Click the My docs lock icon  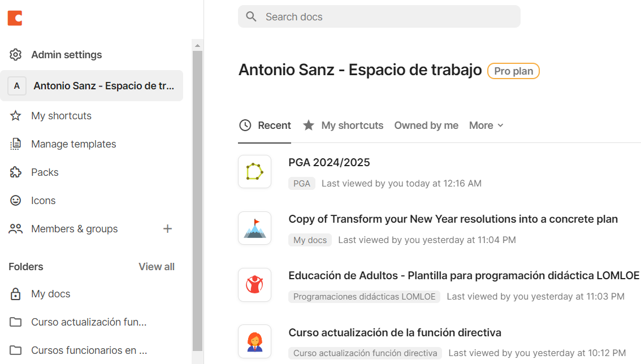[15, 294]
